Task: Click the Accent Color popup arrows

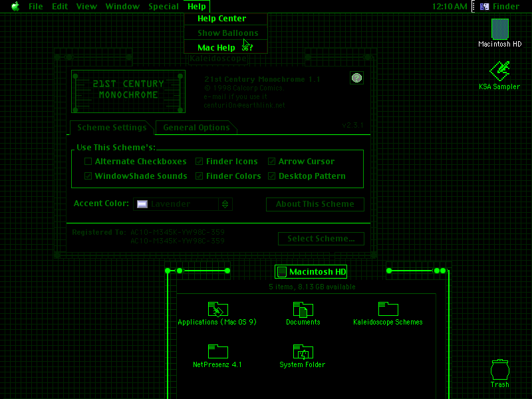Action: coord(225,204)
